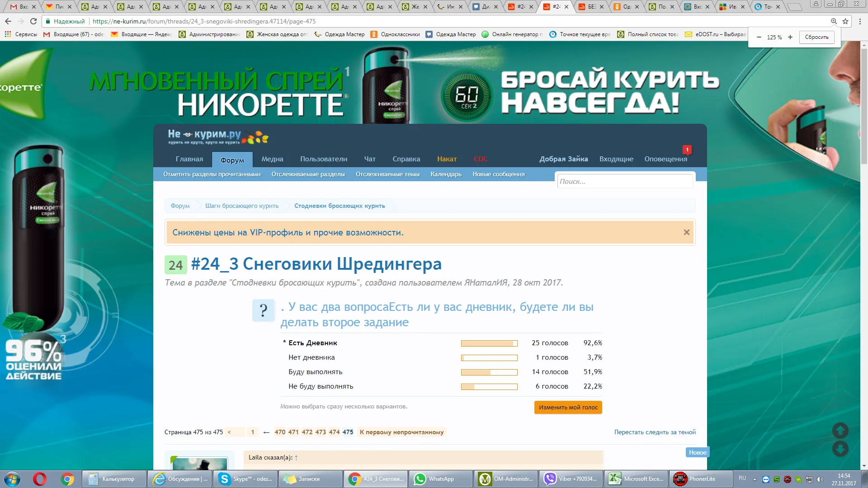Open Перестать следить за темой link
Viewport: 868px width, 488px height.
[655, 432]
